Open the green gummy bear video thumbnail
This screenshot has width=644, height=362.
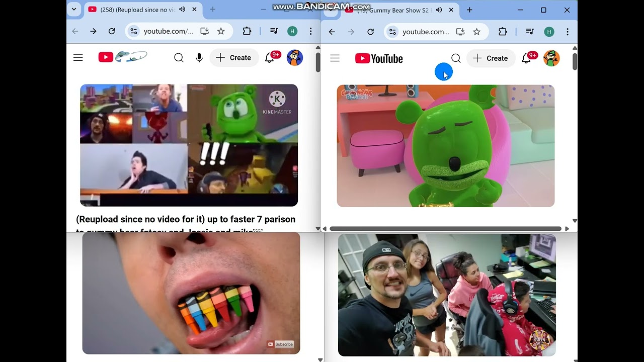tap(446, 146)
